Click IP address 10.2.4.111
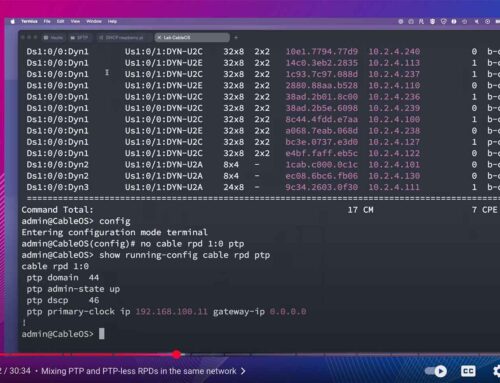 tap(394, 187)
